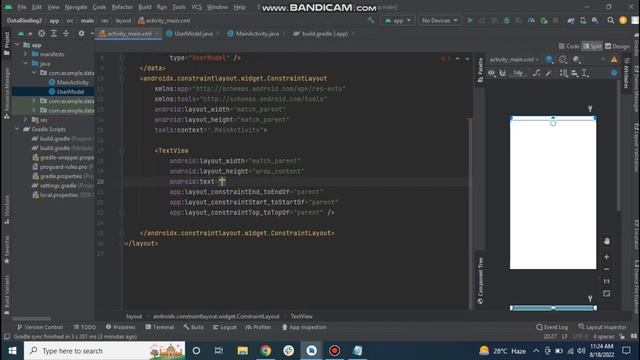Image resolution: width=640 pixels, height=360 pixels.
Task: Zoom out the design preview
Action: pyautogui.click(x=607, y=269)
